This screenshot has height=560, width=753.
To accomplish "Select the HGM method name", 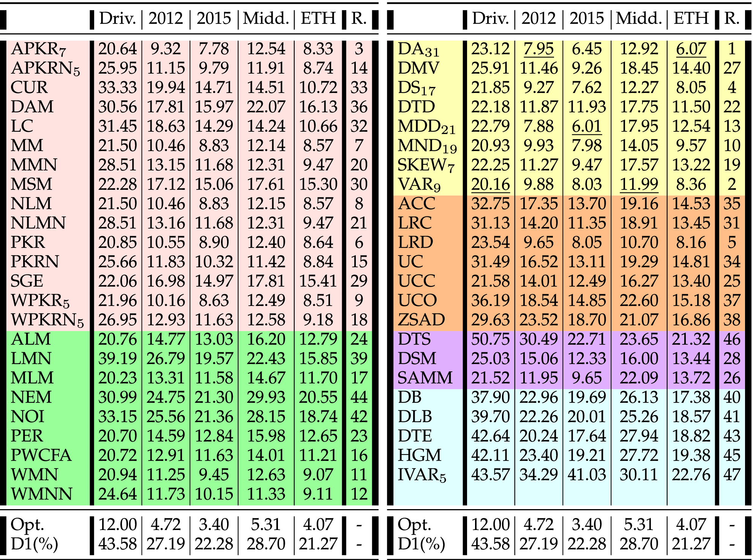I will click(x=420, y=455).
